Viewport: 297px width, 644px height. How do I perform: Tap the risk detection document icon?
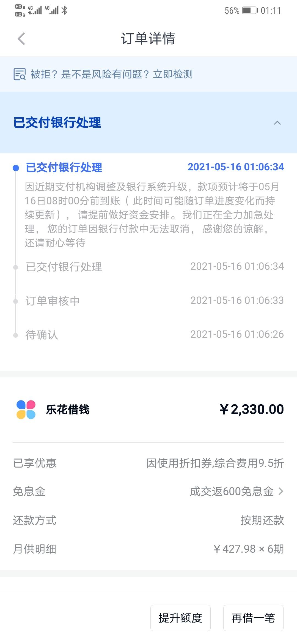[20, 74]
